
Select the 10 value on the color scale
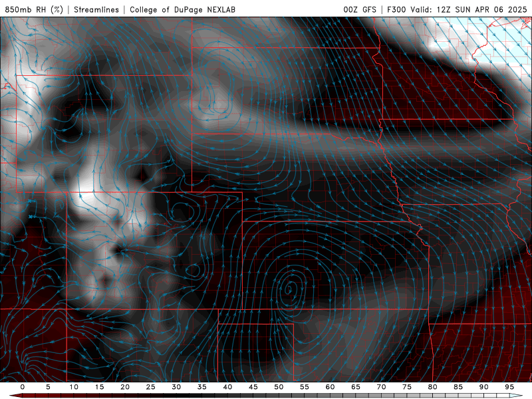(x=74, y=387)
